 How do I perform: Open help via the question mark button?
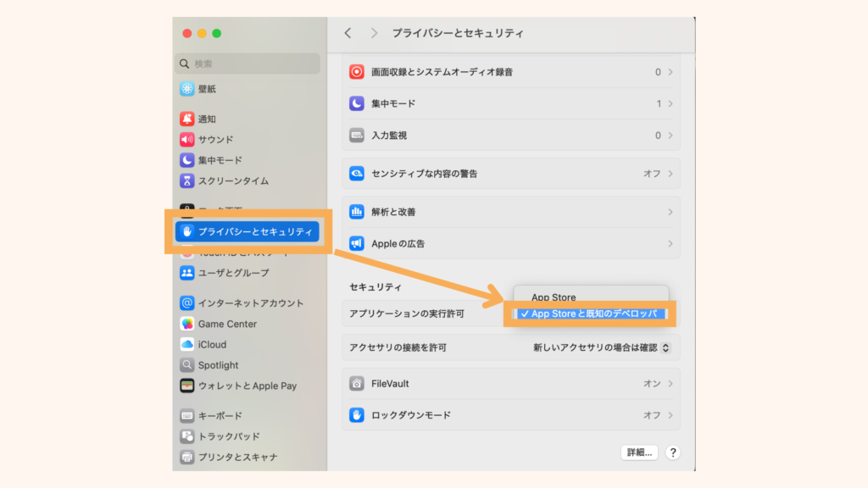(672, 452)
